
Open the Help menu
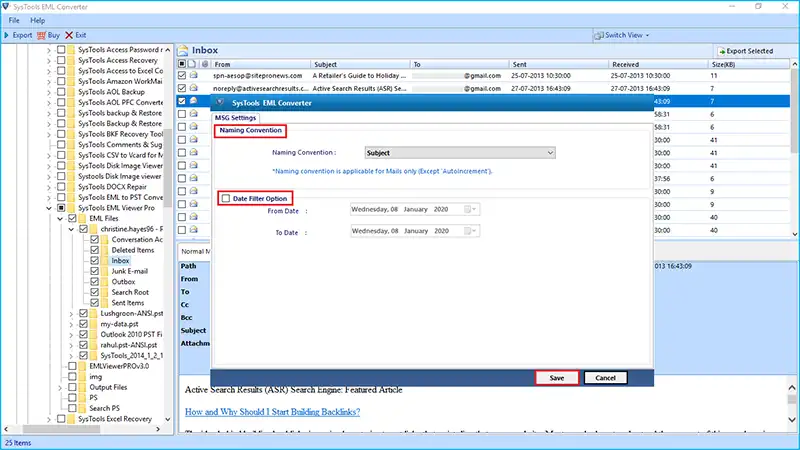37,20
